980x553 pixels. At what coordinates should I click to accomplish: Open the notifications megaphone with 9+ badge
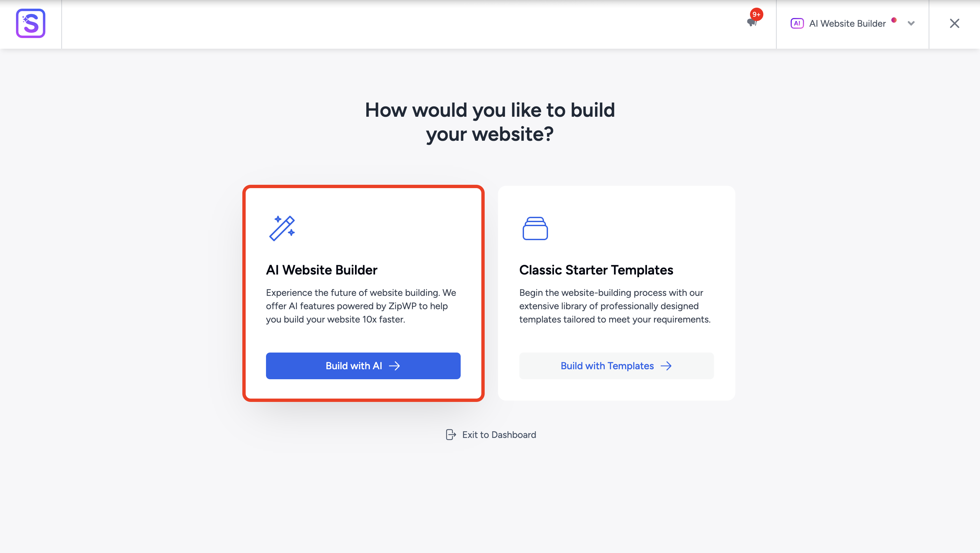pos(751,22)
